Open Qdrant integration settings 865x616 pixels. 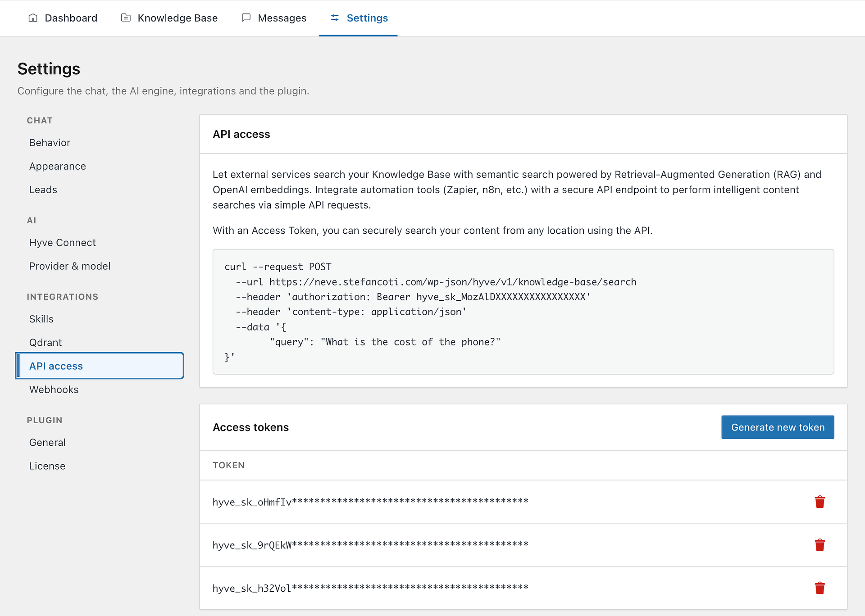pos(99,342)
